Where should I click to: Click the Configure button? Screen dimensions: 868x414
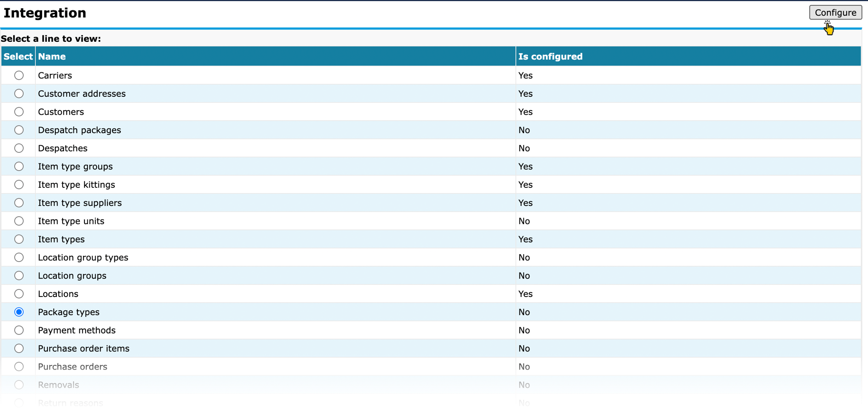(835, 12)
